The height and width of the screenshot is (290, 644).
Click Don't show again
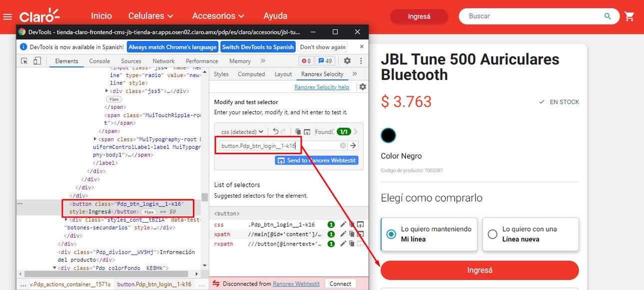click(323, 47)
